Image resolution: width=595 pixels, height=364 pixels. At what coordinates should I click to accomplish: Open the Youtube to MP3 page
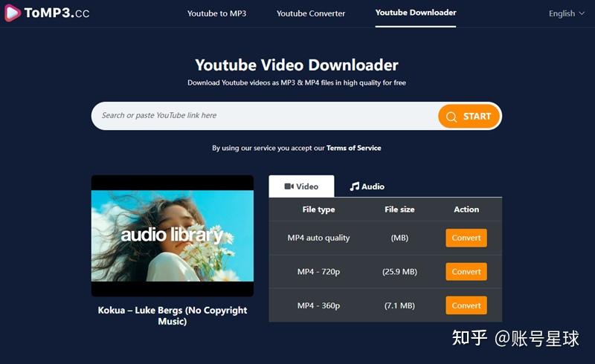coord(216,13)
